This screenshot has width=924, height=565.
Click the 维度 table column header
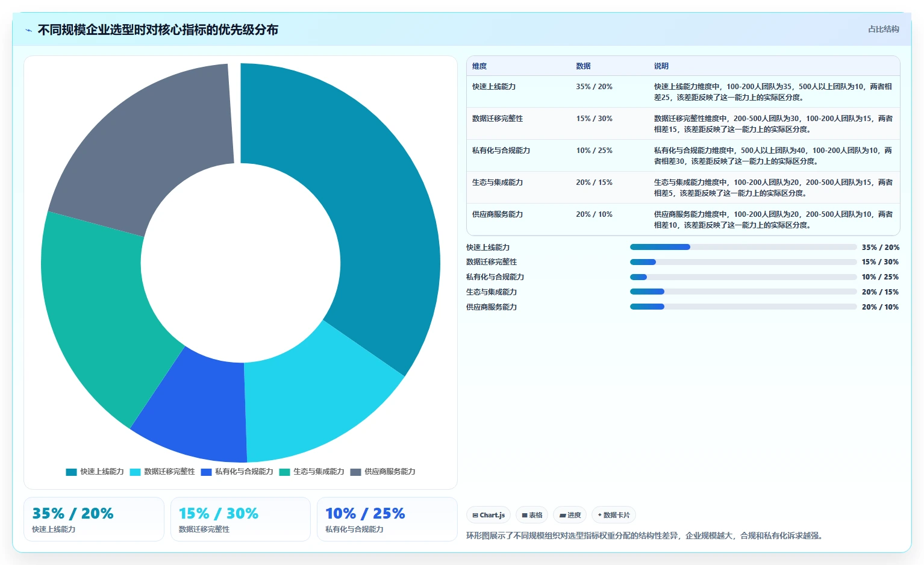click(x=479, y=66)
